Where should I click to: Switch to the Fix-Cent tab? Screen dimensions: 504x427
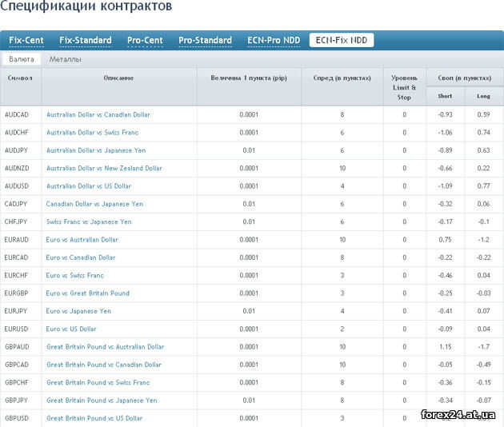coord(26,40)
